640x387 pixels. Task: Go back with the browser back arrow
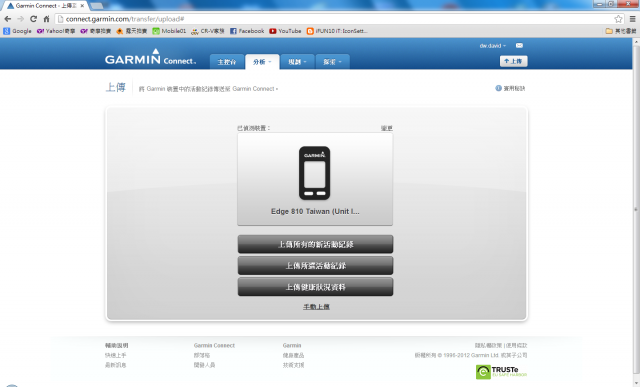7,19
